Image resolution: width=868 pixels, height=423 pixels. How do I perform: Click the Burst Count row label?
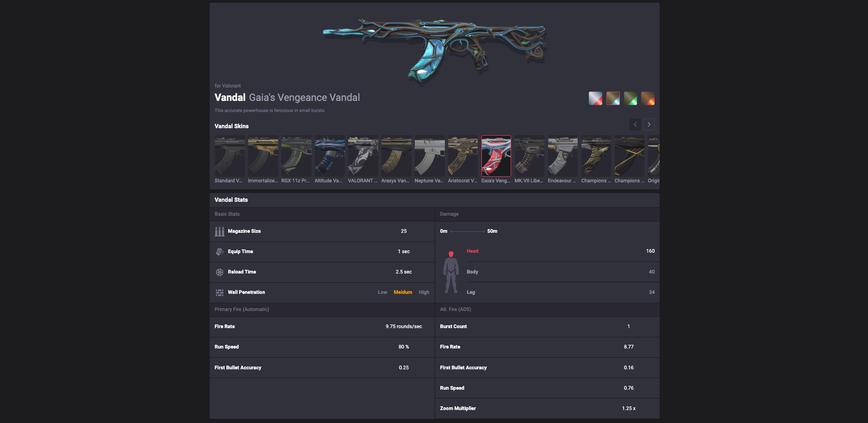pos(453,327)
